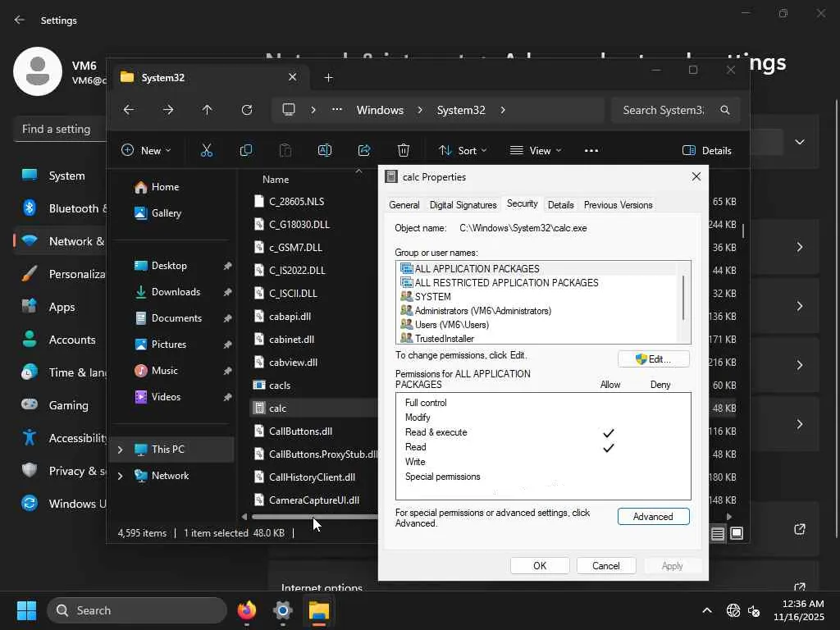Viewport: 840px width, 630px height.
Task: Open the Previous Versions tab
Action: pos(618,205)
